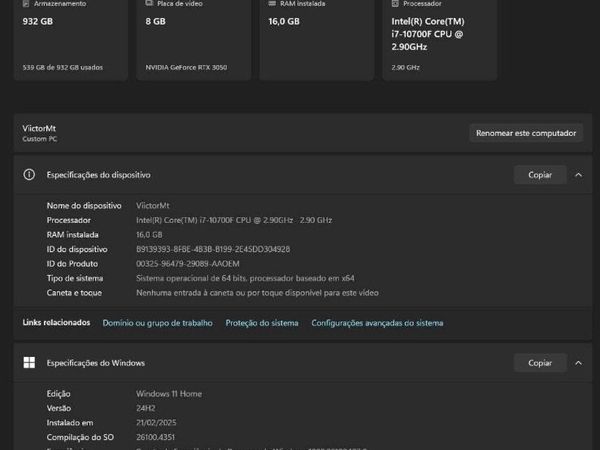Image resolution: width=600 pixels, height=450 pixels.
Task: Click the Renomear este computador button
Action: coord(526,133)
